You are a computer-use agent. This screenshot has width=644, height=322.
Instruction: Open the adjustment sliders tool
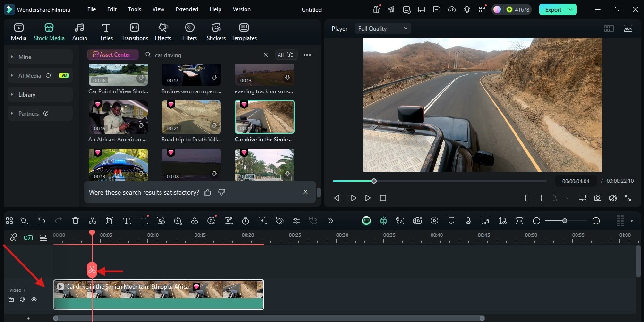pyautogui.click(x=297, y=221)
